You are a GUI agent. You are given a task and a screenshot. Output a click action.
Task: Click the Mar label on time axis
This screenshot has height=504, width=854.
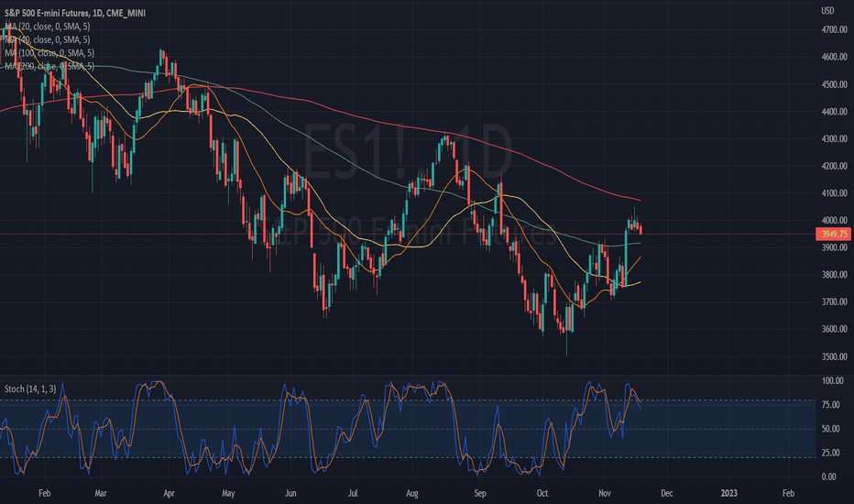[101, 493]
